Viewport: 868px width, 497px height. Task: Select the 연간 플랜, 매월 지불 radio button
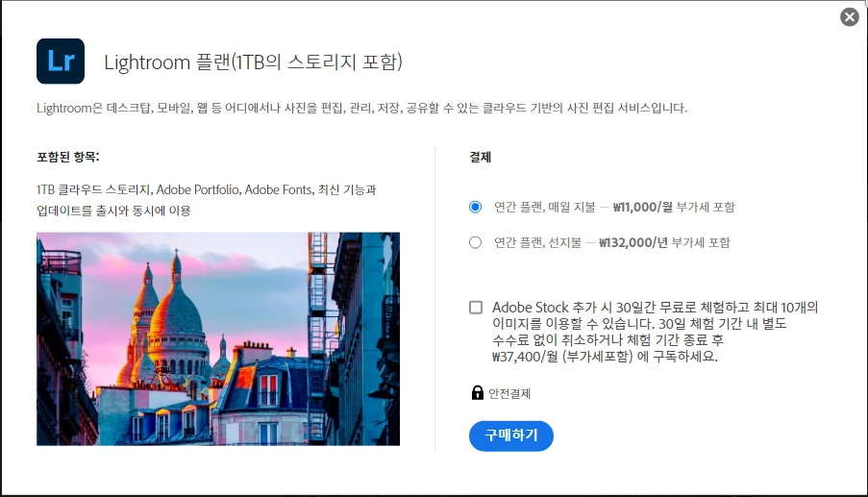[x=475, y=207]
